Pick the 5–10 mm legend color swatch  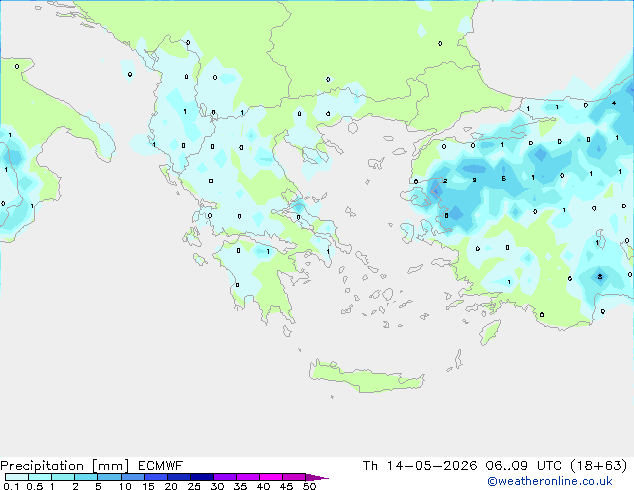pyautogui.click(x=109, y=477)
